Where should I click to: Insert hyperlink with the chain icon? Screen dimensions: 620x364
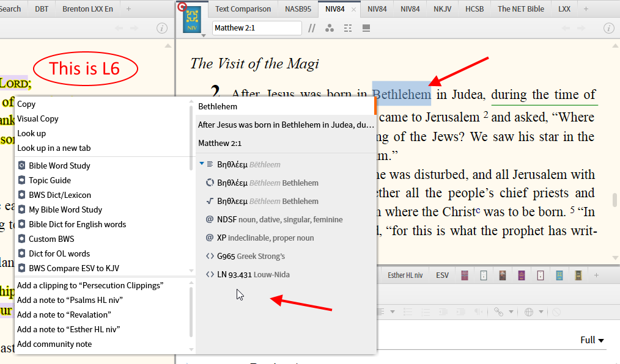tap(498, 312)
